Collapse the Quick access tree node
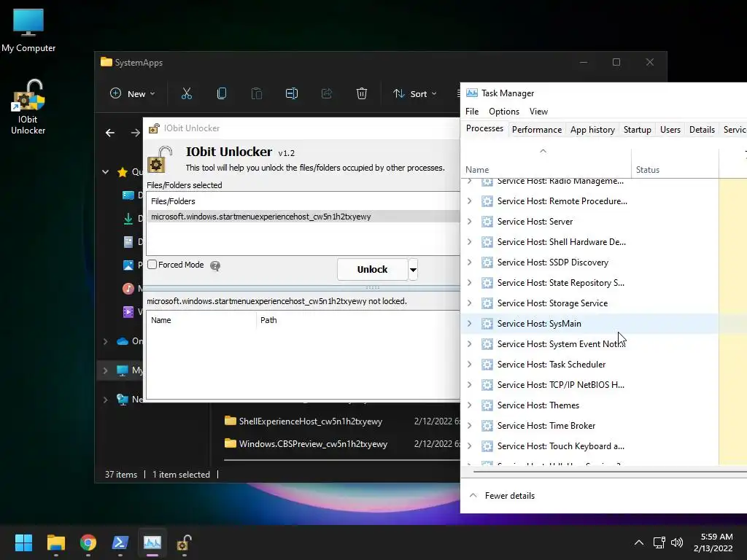This screenshot has width=747, height=560. (x=105, y=172)
